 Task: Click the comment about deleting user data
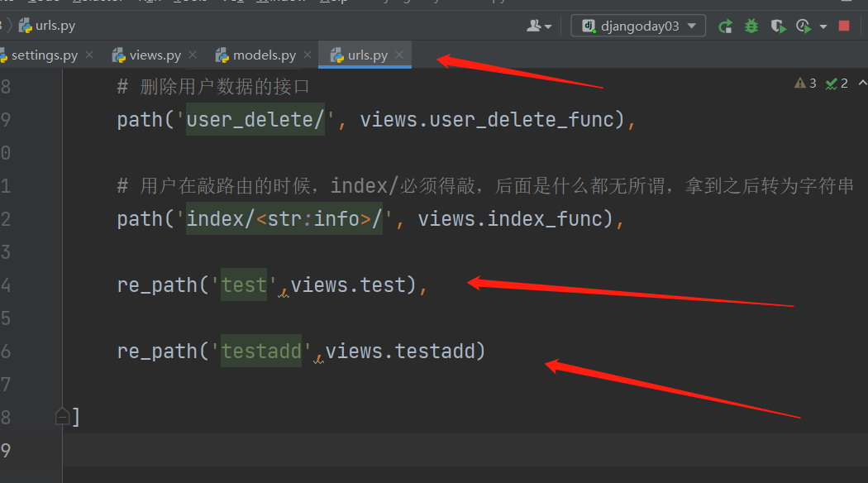(213, 86)
